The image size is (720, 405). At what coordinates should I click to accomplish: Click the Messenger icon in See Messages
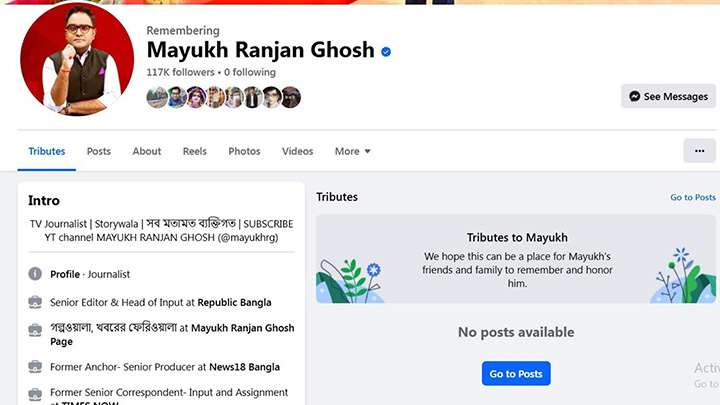tap(633, 97)
